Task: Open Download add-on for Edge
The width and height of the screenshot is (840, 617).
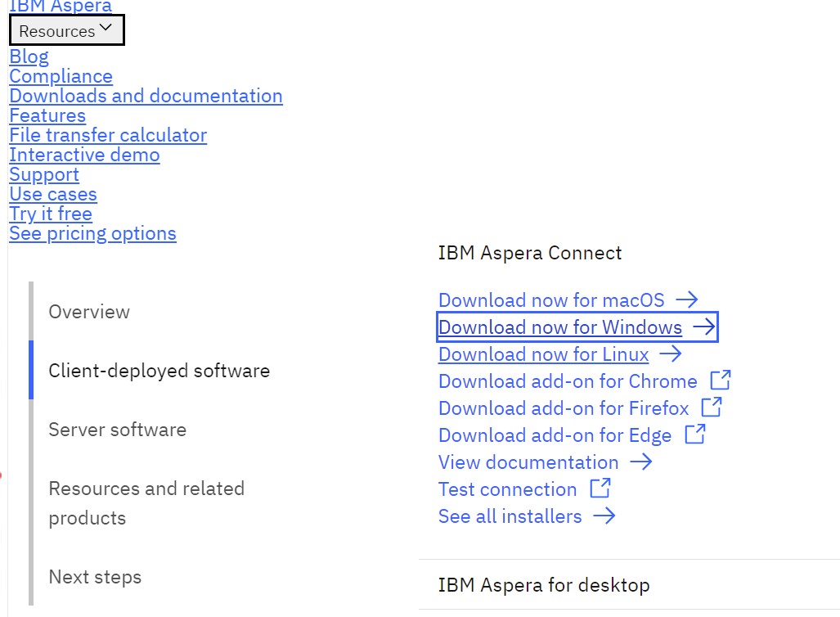Action: (x=555, y=435)
